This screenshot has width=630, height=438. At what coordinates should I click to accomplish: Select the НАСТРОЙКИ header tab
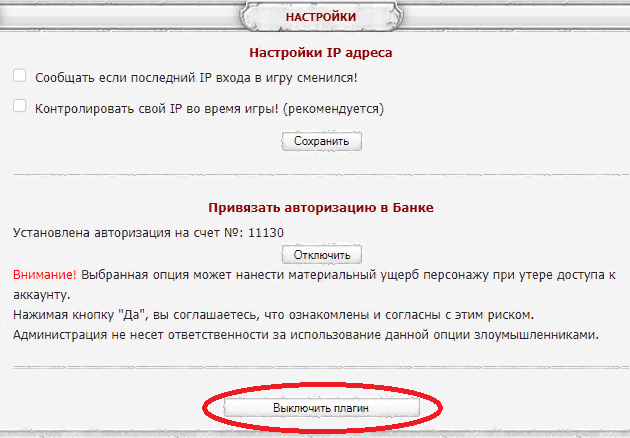tap(321, 17)
